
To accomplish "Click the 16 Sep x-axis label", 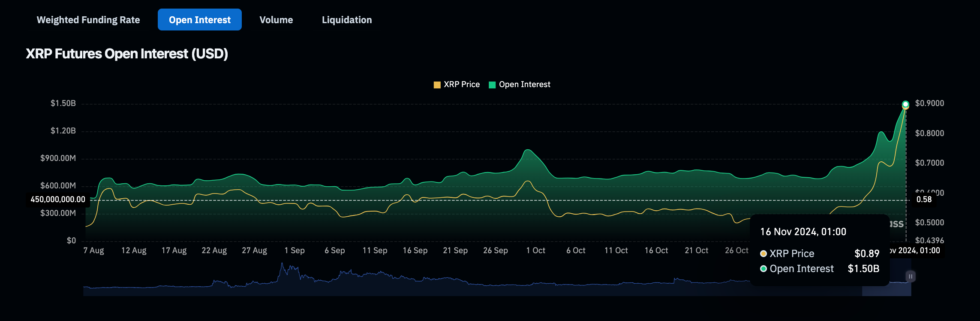I will pos(415,251).
